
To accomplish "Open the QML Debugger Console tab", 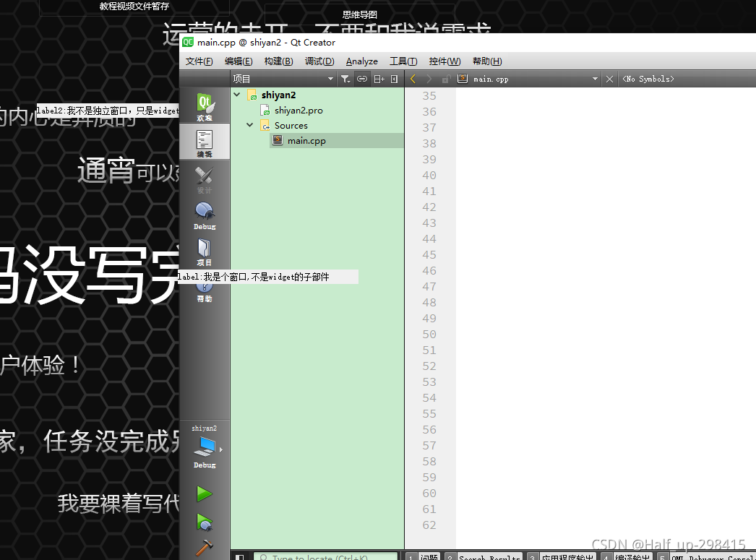I will (x=706, y=556).
